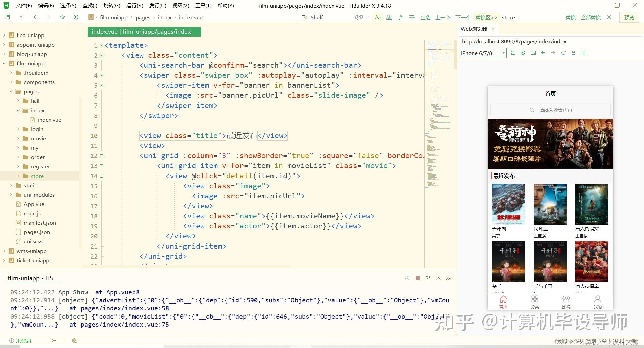The image size is (644, 348).
Task: Toggle whole word matching in the search bar
Action: point(389,17)
